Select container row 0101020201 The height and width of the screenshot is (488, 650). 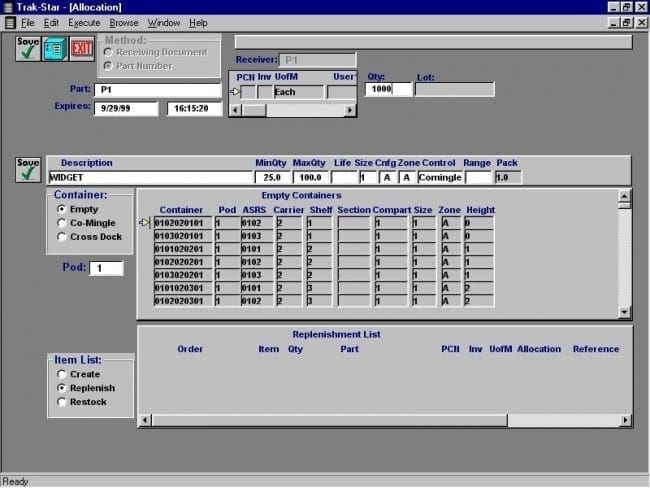click(323, 249)
